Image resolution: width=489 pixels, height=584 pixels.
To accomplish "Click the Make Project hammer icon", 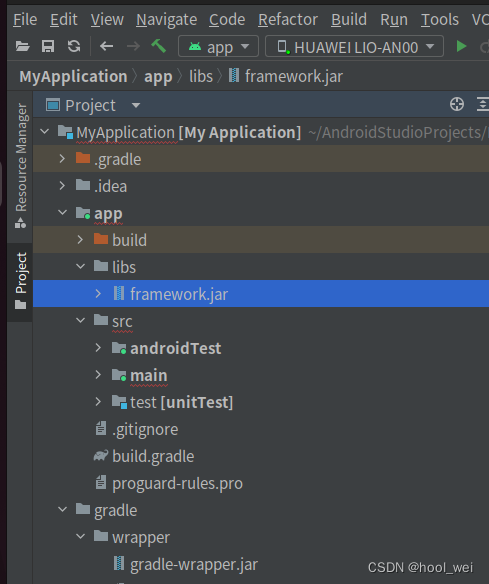I will pos(159,47).
